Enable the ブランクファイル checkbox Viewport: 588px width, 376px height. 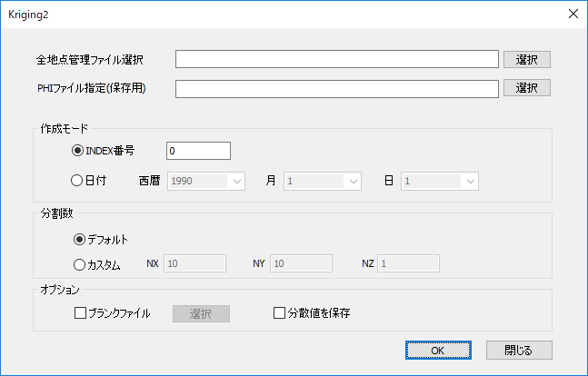coord(80,313)
